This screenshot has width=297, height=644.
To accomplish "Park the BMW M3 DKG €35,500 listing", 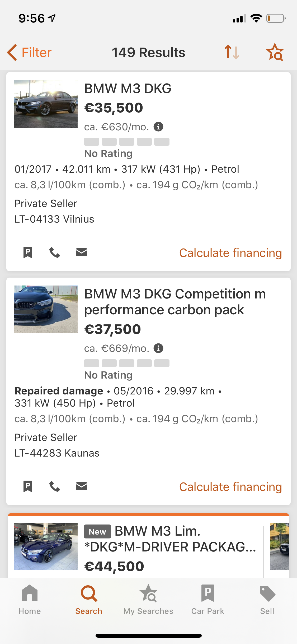I will 28,252.
